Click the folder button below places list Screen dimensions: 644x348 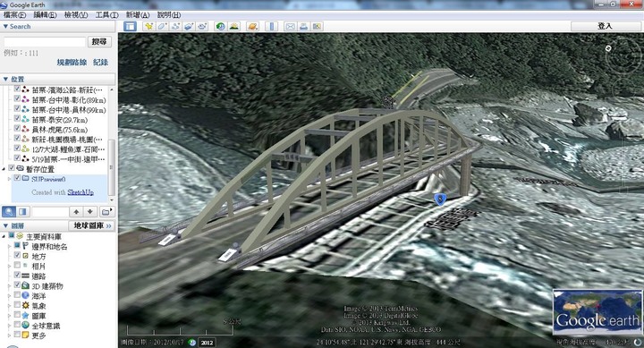(x=106, y=212)
